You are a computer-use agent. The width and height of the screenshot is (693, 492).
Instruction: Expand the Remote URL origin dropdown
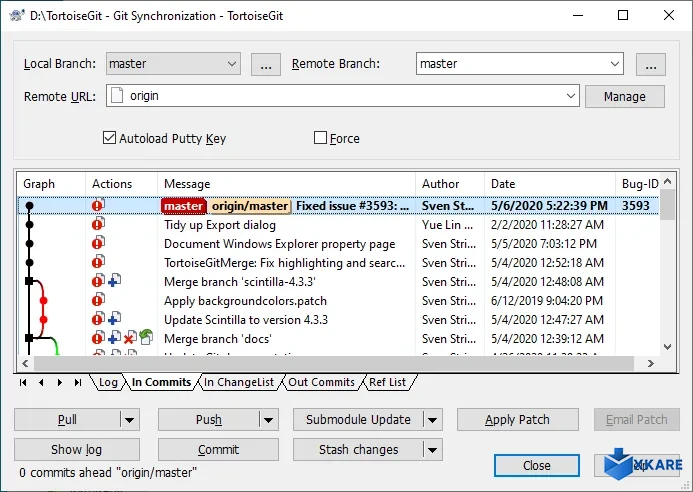tap(571, 96)
